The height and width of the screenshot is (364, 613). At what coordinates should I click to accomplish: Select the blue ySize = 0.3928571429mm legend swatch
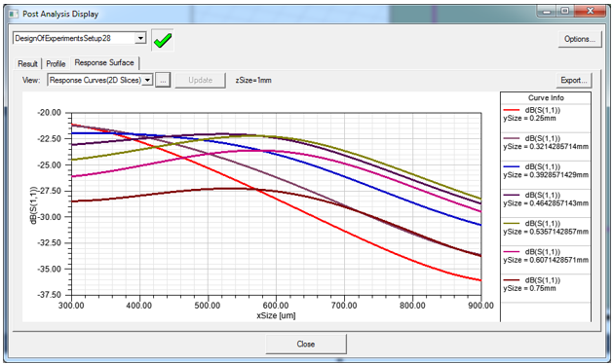512,166
